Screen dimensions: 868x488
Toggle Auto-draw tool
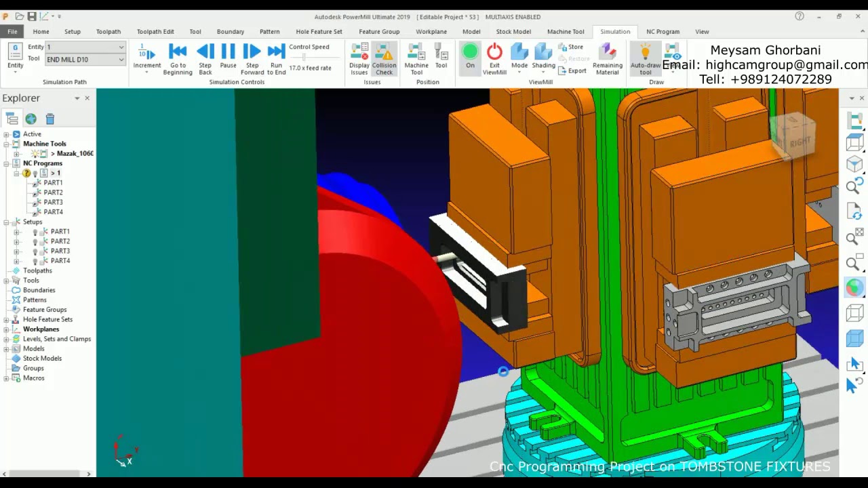pyautogui.click(x=646, y=60)
